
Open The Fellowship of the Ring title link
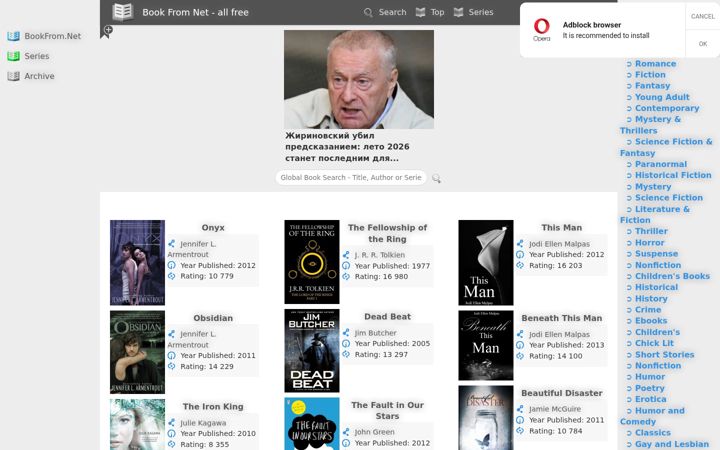(387, 233)
